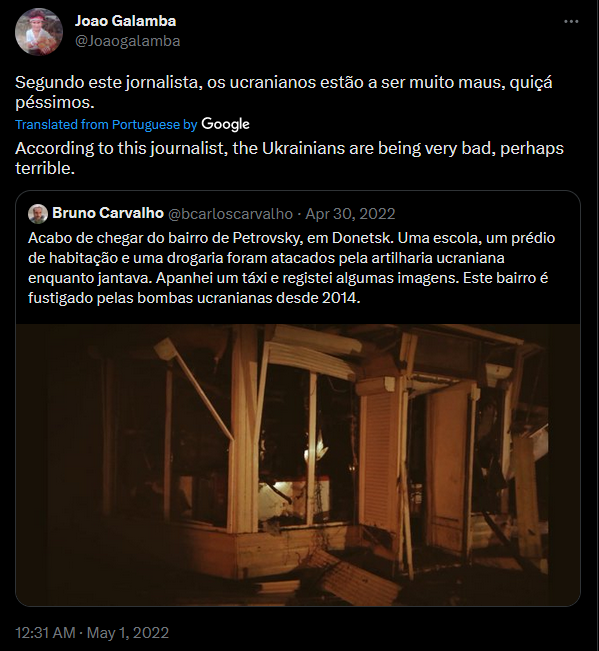The width and height of the screenshot is (599, 651).
Task: Open the Apr 30, 2022 quoted tweet date
Action: pos(350,213)
